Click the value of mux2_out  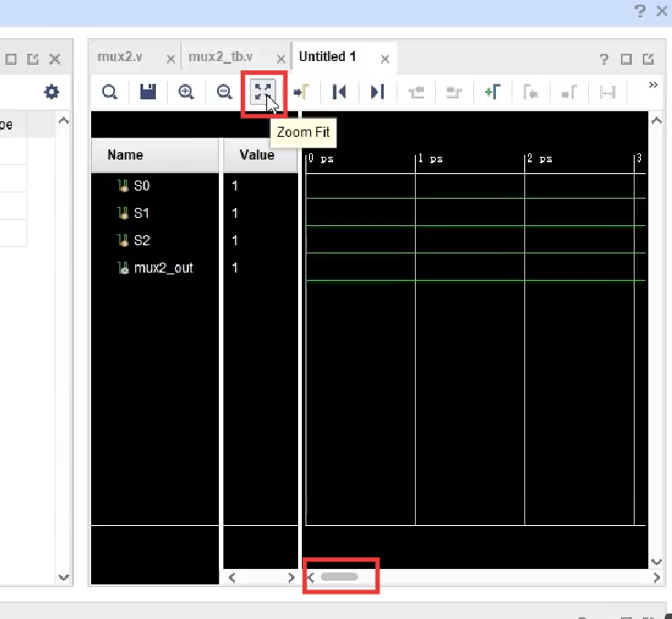click(234, 268)
